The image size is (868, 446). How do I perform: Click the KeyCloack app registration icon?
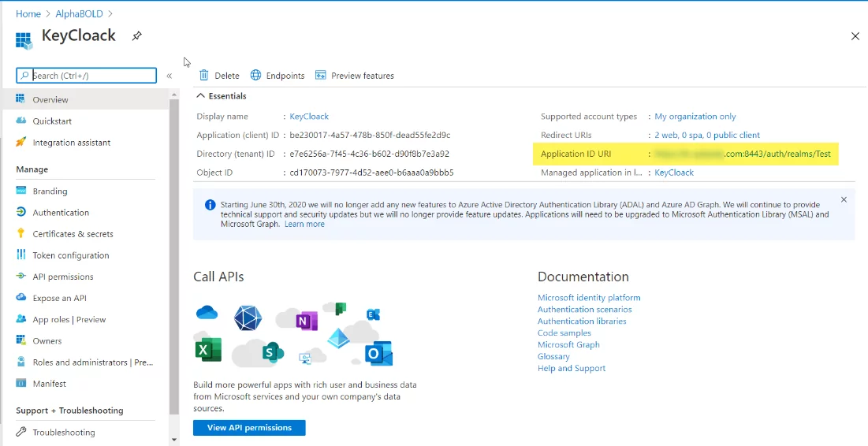click(24, 40)
